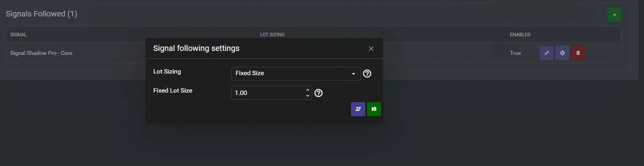Close the Signal following settings dialog
Image resolution: width=644 pixels, height=166 pixels.
tap(371, 49)
